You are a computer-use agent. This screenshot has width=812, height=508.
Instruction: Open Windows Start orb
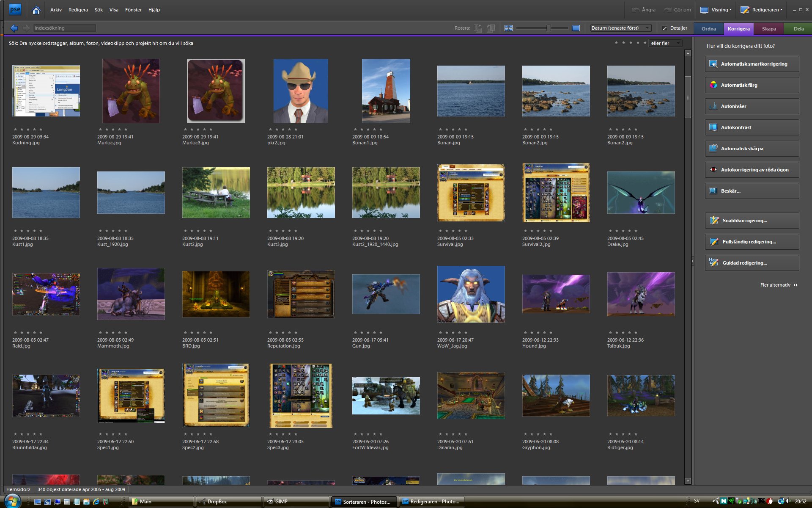[x=12, y=501]
